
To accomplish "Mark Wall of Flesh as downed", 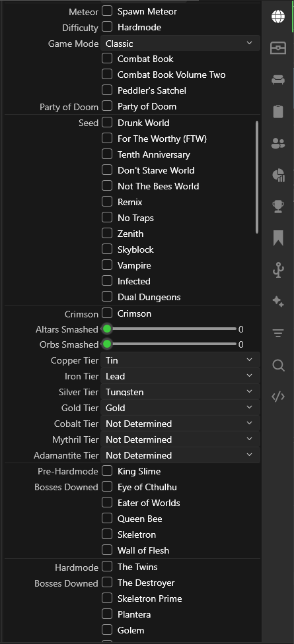I will point(107,550).
